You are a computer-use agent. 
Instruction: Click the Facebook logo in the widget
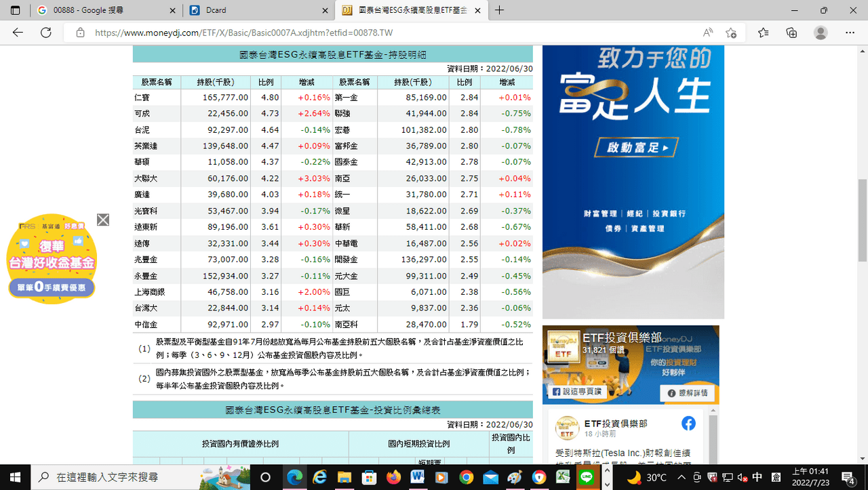coord(688,424)
